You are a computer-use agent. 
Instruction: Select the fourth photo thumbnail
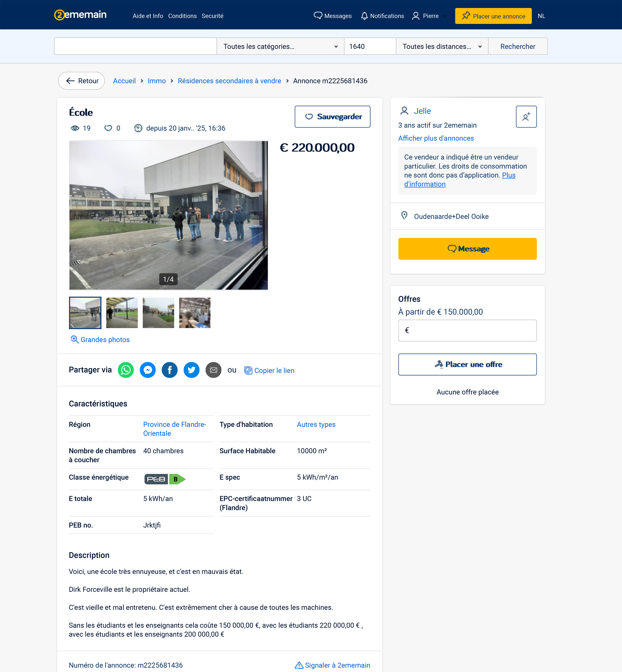pyautogui.click(x=195, y=313)
